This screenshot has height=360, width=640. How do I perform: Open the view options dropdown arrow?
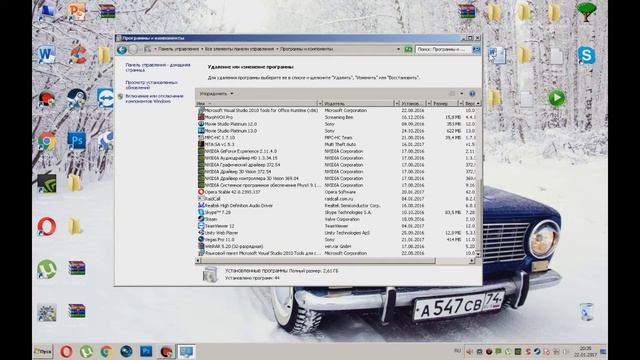462,93
